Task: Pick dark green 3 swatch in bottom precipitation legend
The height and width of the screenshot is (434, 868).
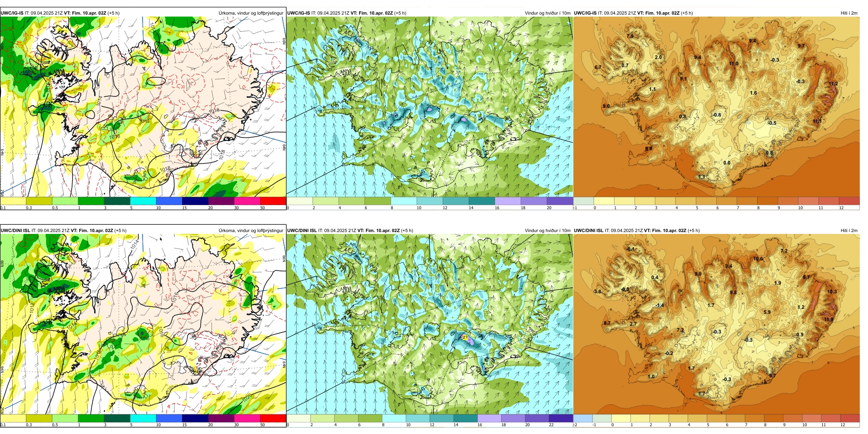Action: (117, 418)
